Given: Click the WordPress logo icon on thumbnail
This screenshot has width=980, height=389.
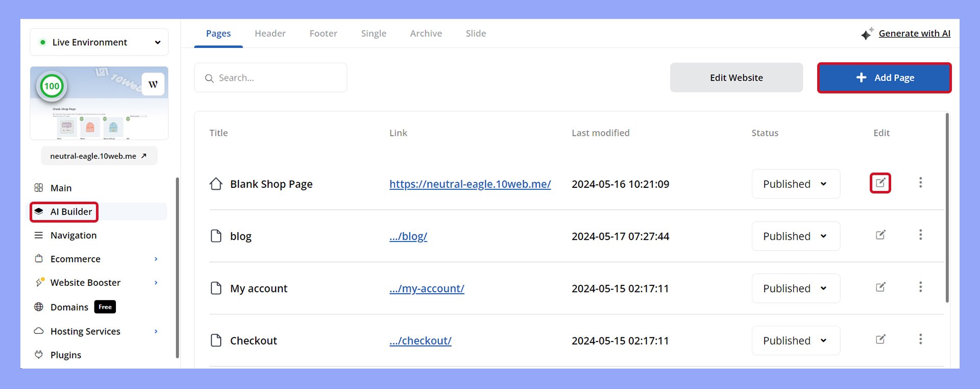Looking at the screenshot, I should pyautogui.click(x=153, y=85).
